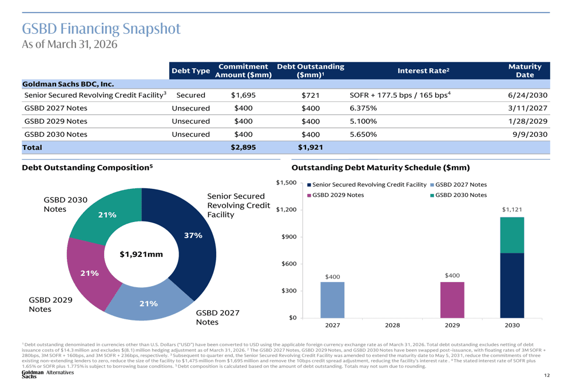The image size is (572, 392).
Task: Click the "$1,921" total debt outstanding value
Action: pyautogui.click(x=311, y=148)
